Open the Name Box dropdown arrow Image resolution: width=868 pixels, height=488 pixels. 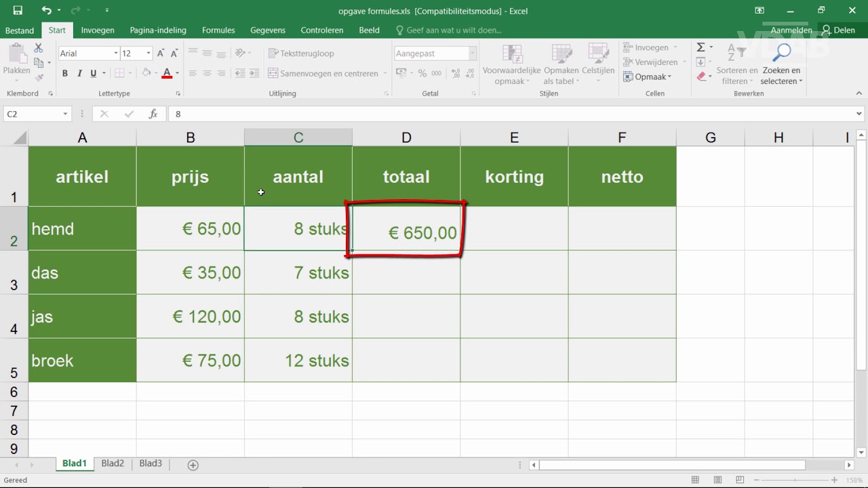pos(65,114)
